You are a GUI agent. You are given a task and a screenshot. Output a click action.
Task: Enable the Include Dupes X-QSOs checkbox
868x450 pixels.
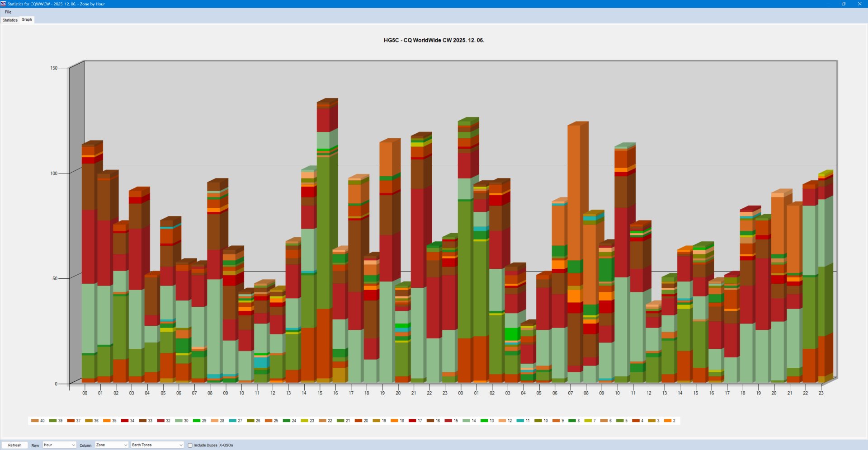click(190, 445)
